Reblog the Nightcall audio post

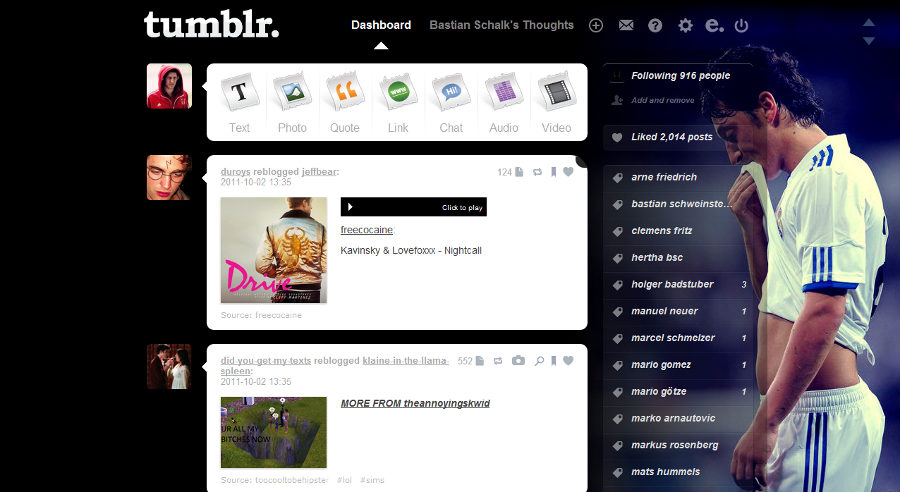coord(537,172)
